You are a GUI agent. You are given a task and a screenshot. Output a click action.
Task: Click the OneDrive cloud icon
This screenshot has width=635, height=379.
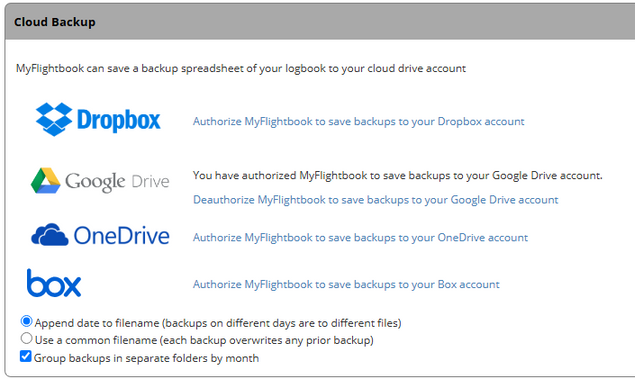[x=49, y=234]
